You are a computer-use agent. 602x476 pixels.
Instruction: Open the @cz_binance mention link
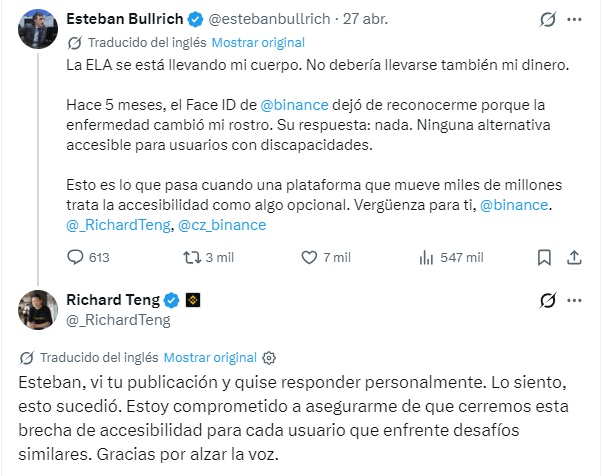point(221,225)
